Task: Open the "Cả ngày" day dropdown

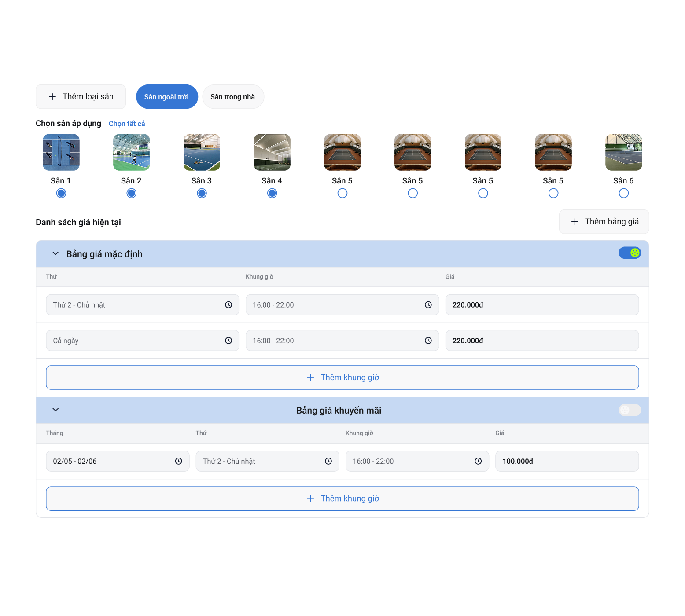Action: click(x=143, y=341)
